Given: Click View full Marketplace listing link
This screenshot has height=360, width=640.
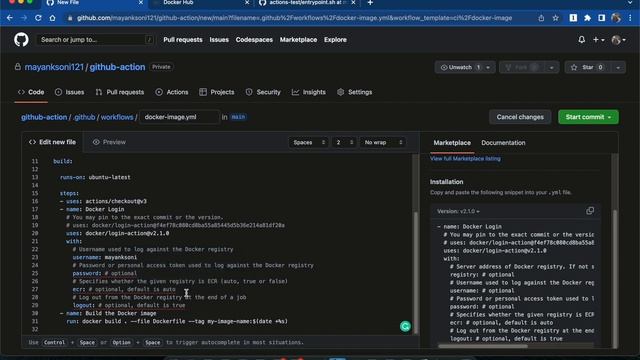Looking at the screenshot, I should (x=465, y=159).
